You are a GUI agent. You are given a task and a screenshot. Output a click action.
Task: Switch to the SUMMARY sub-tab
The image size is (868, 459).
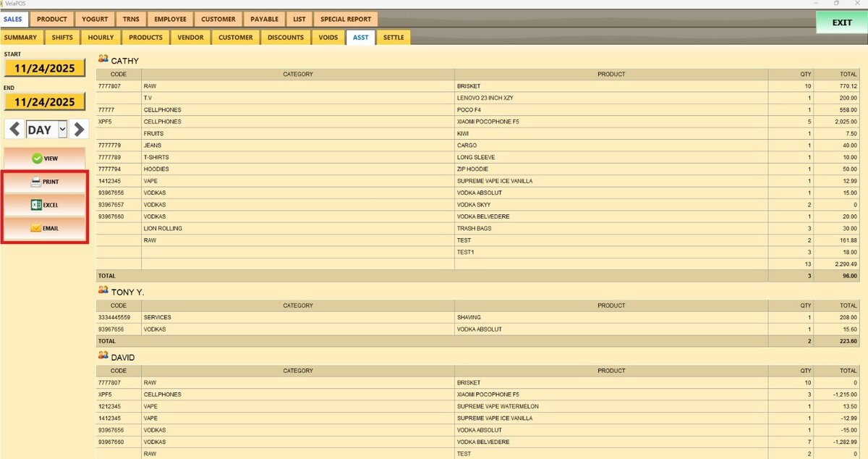click(x=20, y=38)
